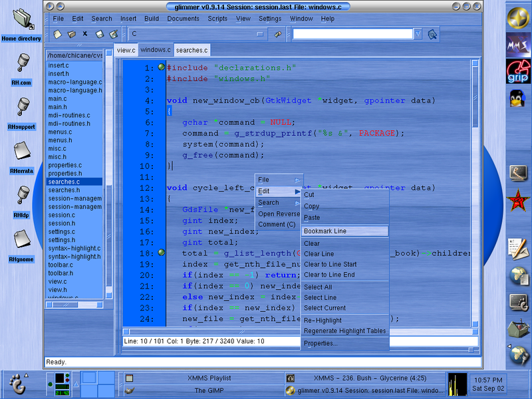This screenshot has width=532, height=399.
Task: Click the penguin with headphones panel icon
Action: 518,98
